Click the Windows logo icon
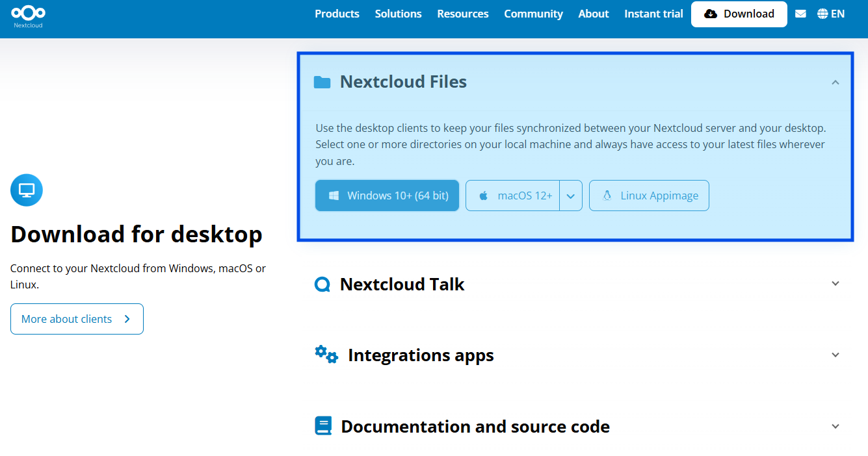Screen dimensions: 868x456 click(334, 196)
